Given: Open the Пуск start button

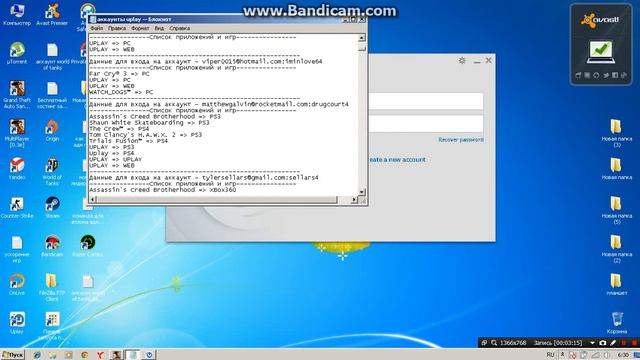Looking at the screenshot, I should tap(12, 355).
